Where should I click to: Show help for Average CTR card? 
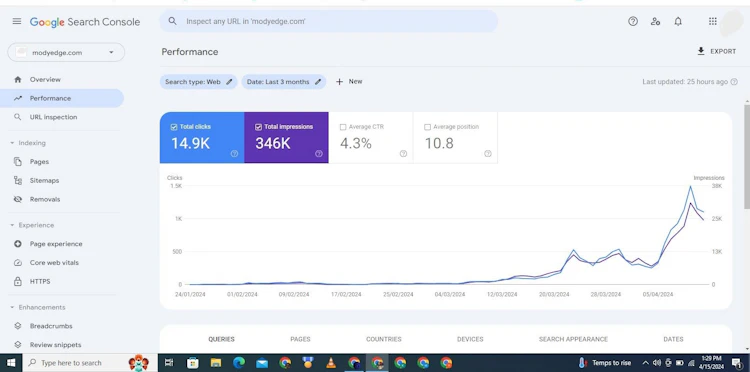coord(403,153)
